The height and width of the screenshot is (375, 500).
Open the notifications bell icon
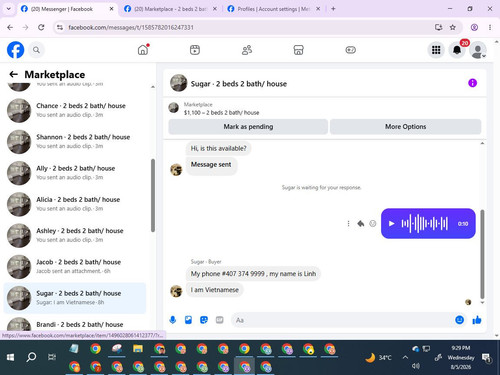457,50
